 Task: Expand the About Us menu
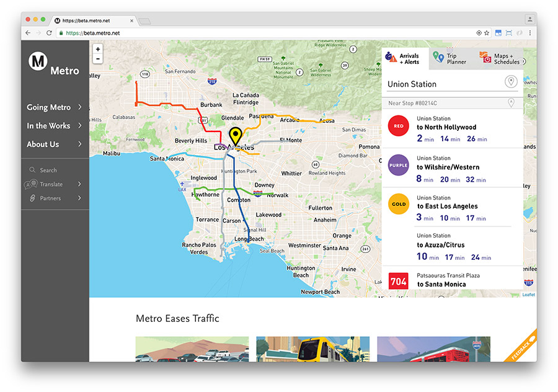[80, 144]
